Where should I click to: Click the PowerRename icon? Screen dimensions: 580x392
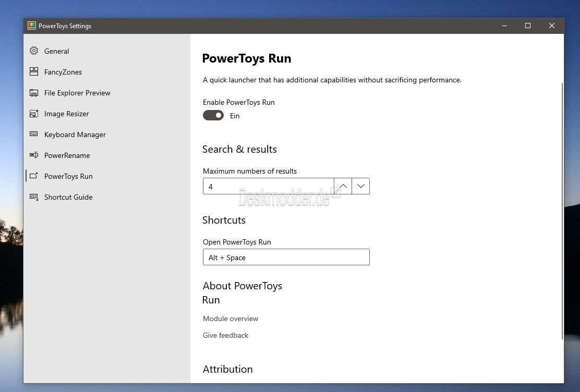(x=34, y=155)
